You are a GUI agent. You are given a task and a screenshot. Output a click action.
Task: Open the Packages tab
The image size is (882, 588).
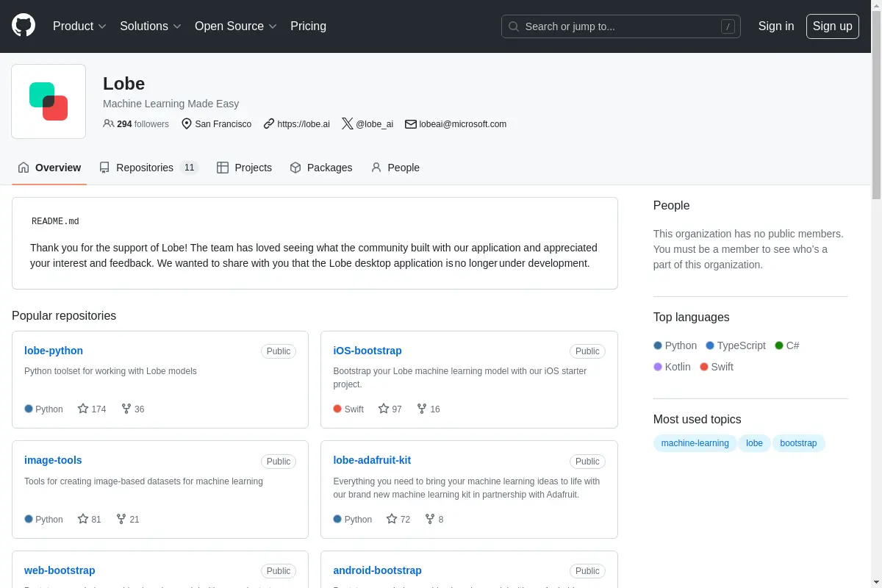click(x=321, y=168)
